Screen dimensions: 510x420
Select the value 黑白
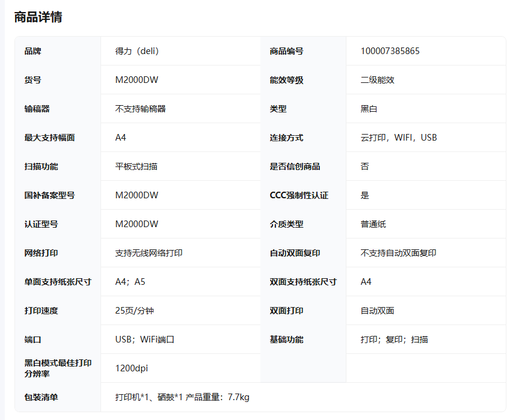pyautogui.click(x=369, y=109)
